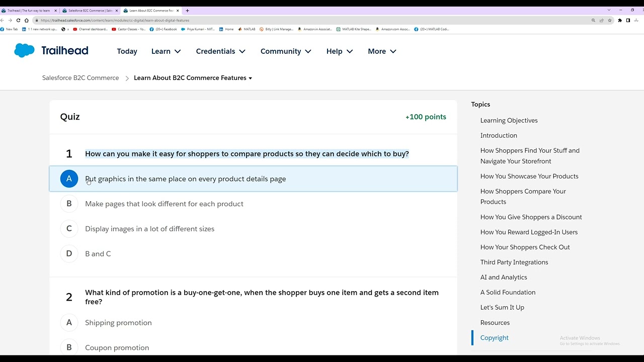Expand the Learn menu
644x362 pixels.
(x=166, y=51)
